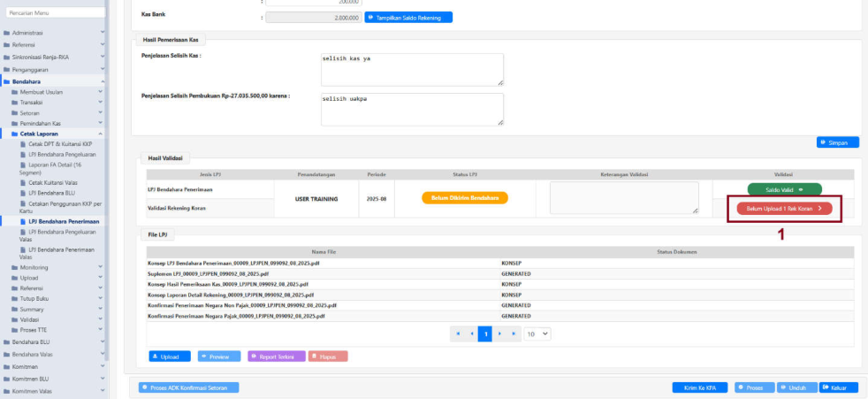This screenshot has width=868, height=399.
Task: Click the purple Report Terkini button
Action: [x=277, y=357]
